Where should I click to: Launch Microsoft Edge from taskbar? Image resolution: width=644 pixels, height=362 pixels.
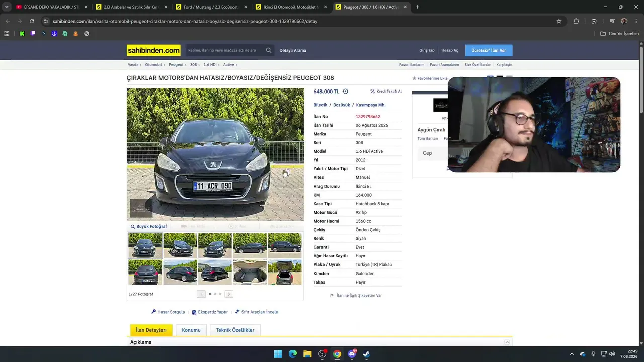pyautogui.click(x=293, y=354)
